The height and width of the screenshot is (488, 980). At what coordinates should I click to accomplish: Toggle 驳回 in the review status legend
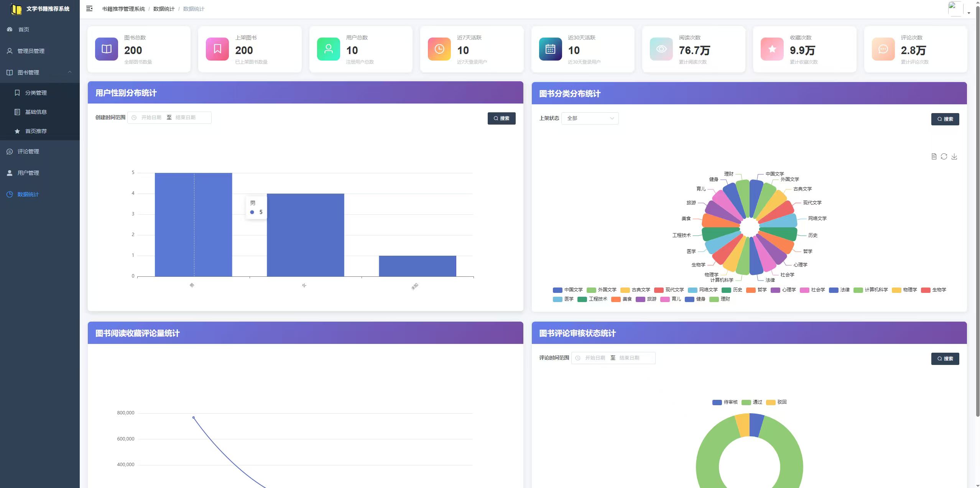pos(776,402)
